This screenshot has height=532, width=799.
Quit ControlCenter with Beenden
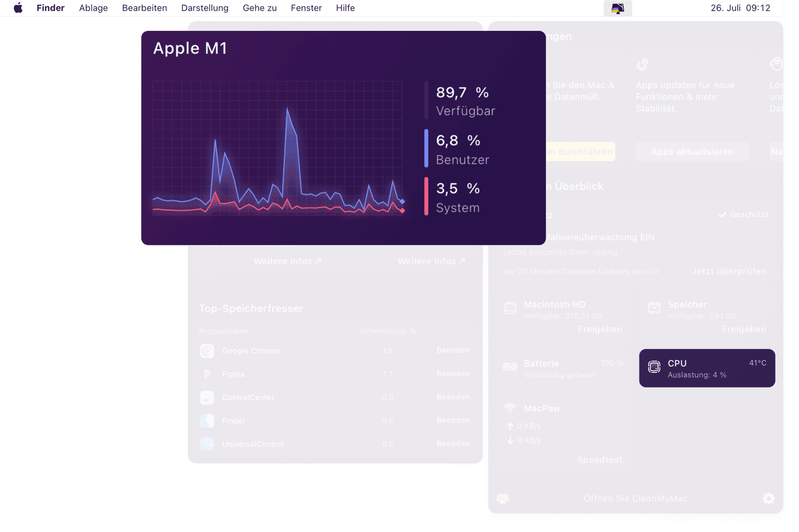point(453,397)
